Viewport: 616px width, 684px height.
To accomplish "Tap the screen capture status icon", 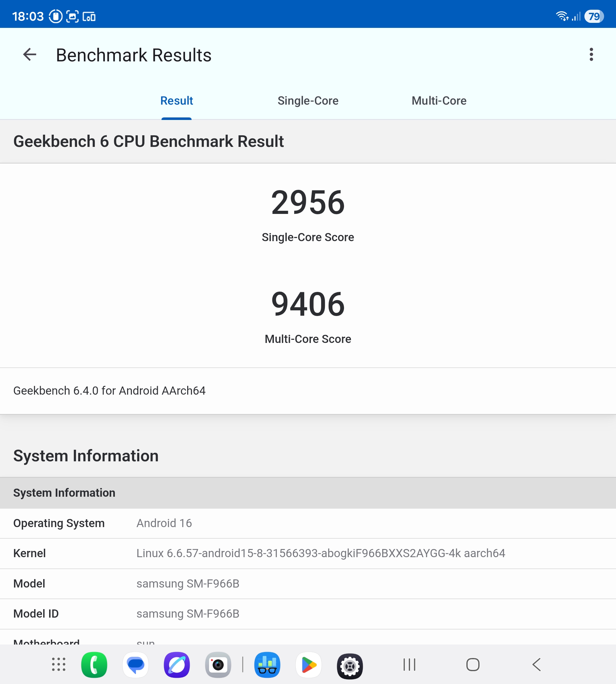I will (x=72, y=16).
